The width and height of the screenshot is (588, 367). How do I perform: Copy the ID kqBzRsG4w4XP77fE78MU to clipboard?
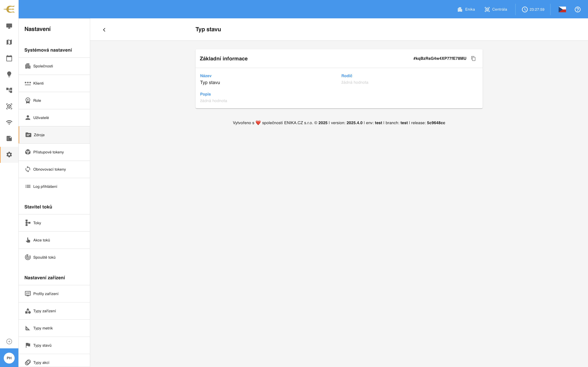coord(473,58)
